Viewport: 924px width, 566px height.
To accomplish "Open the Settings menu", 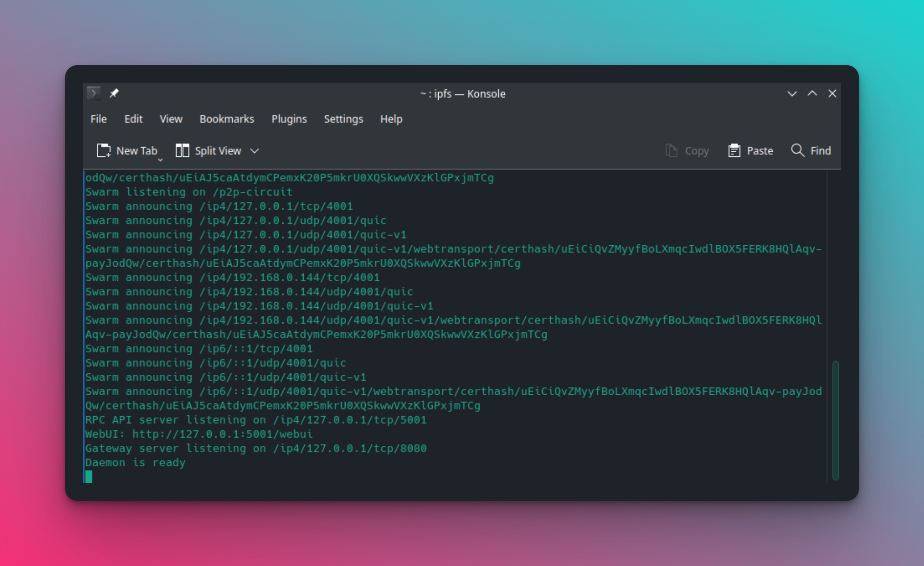I will point(343,119).
